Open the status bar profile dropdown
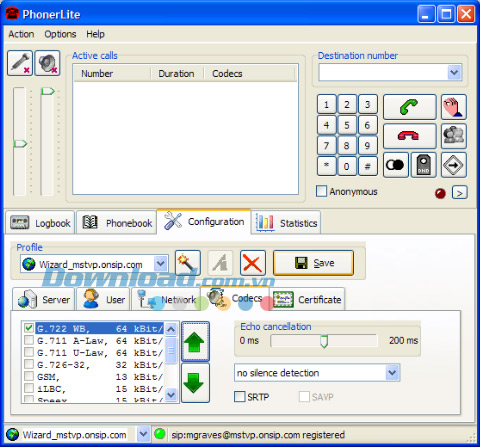Image resolution: width=480 pixels, height=447 pixels. [x=143, y=434]
